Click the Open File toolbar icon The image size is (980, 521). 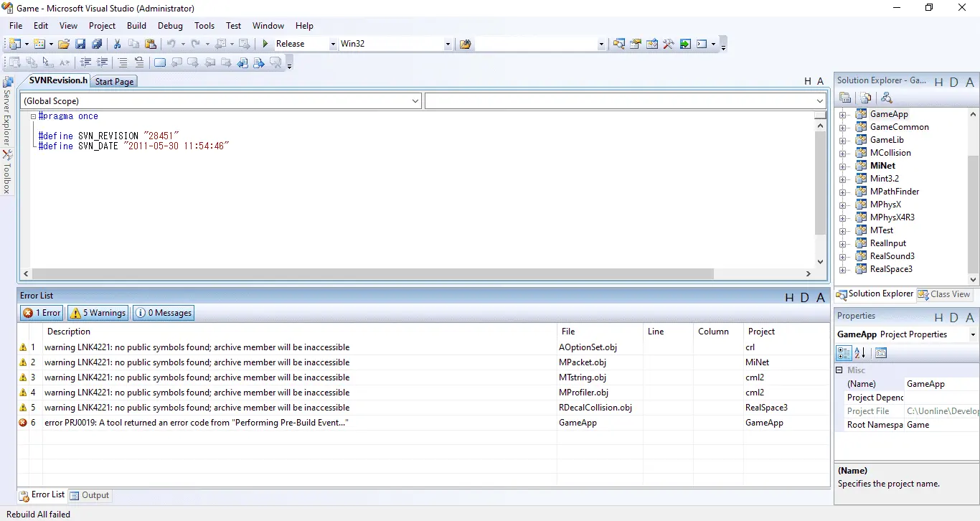pyautogui.click(x=64, y=44)
